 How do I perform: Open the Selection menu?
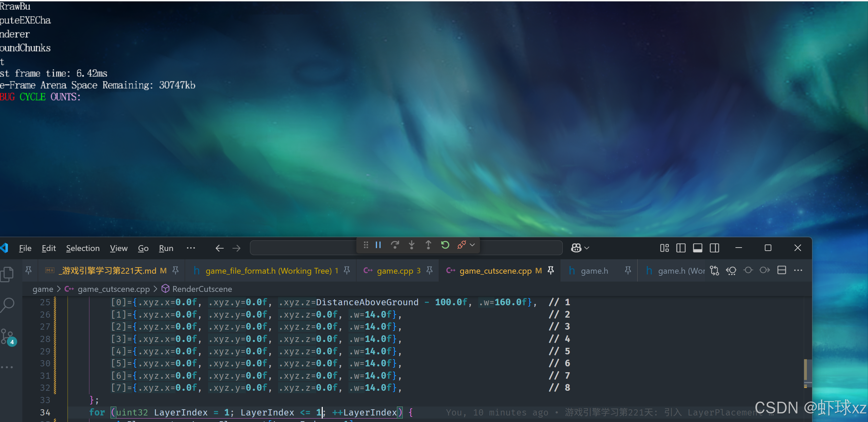tap(83, 248)
